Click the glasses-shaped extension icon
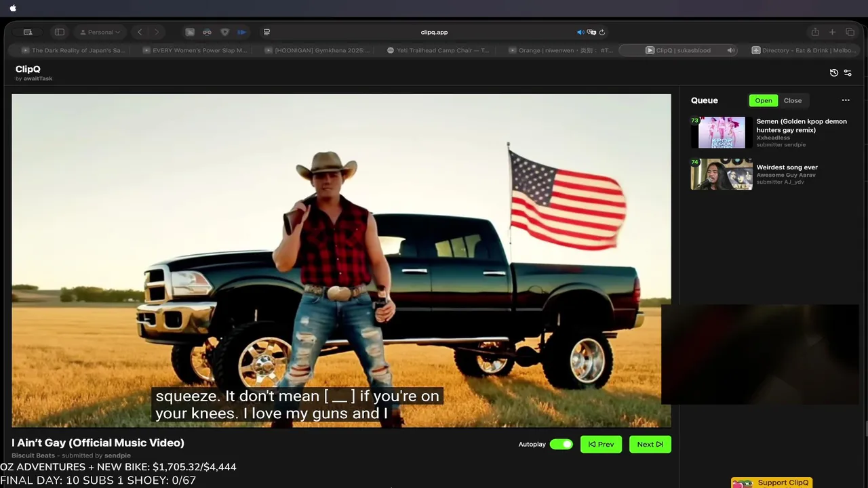Image resolution: width=868 pixels, height=488 pixels. tap(207, 32)
